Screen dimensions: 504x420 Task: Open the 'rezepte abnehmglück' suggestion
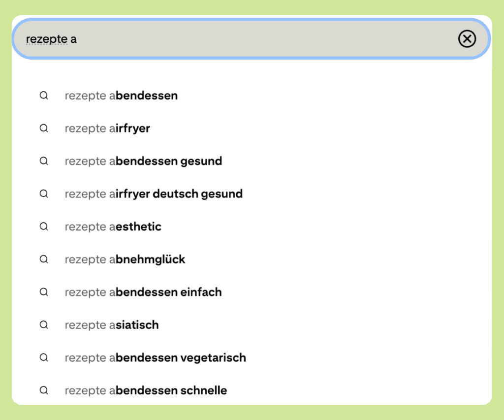pyautogui.click(x=125, y=259)
